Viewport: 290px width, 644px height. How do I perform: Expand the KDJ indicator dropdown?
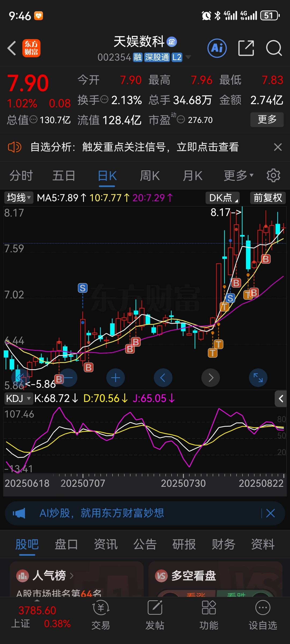point(19,398)
